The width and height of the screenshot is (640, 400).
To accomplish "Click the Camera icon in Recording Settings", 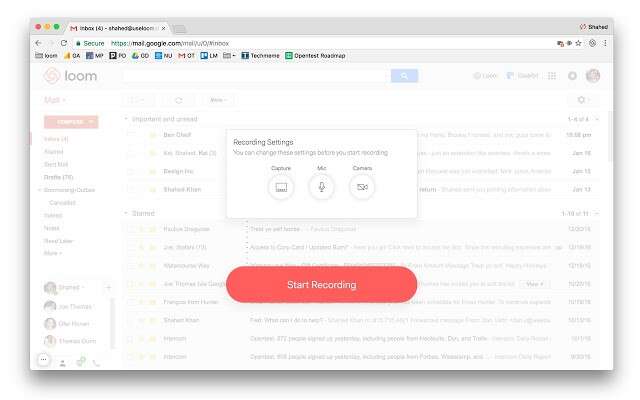I will click(x=362, y=187).
